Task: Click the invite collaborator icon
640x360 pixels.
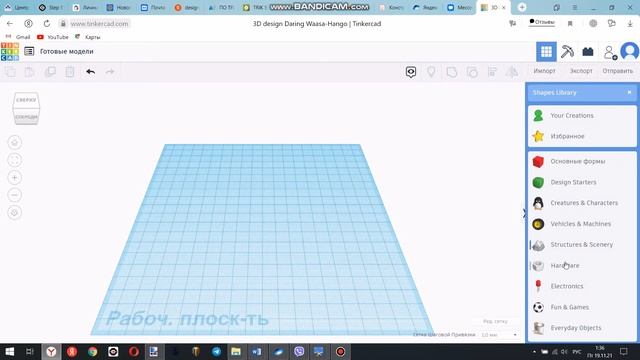Action: tap(610, 52)
